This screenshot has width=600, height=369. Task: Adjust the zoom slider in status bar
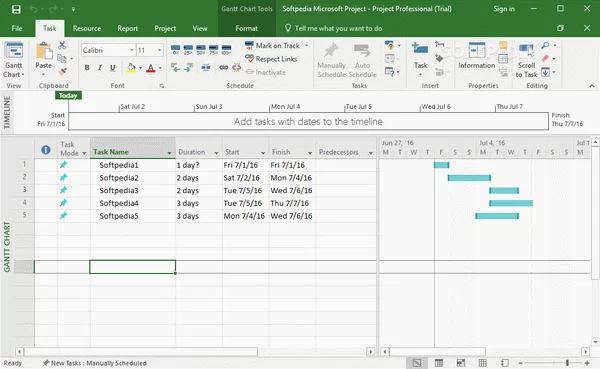click(x=567, y=363)
